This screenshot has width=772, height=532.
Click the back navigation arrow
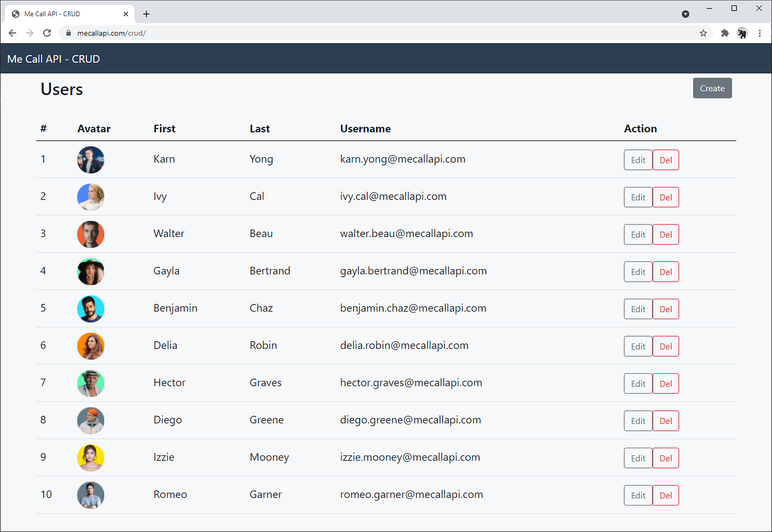pos(12,33)
